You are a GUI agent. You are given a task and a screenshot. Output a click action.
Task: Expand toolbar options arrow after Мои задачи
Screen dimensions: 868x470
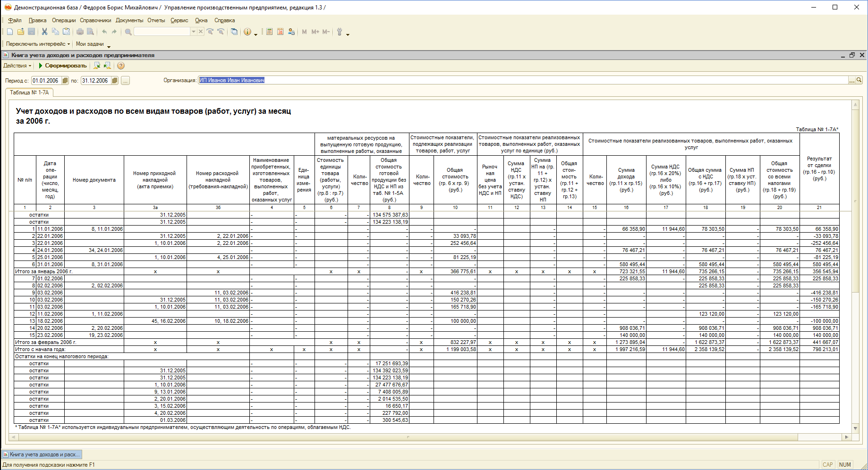point(109,46)
